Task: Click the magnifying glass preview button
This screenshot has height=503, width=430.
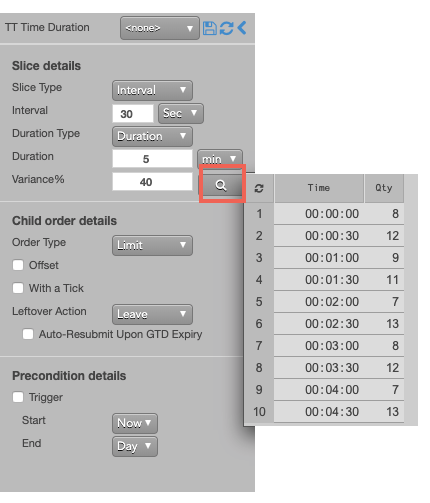Action: point(221,185)
